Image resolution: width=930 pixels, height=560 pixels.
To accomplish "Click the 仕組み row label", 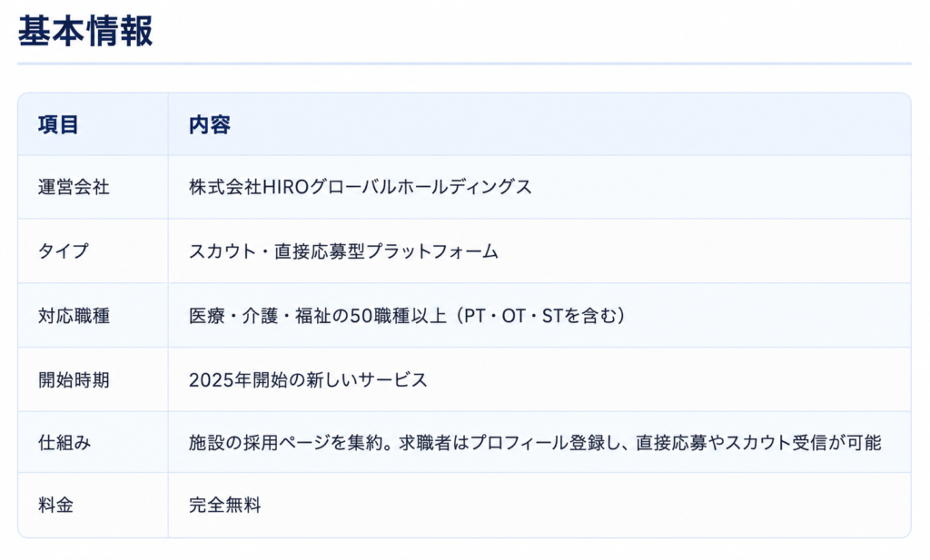I will point(64,443).
